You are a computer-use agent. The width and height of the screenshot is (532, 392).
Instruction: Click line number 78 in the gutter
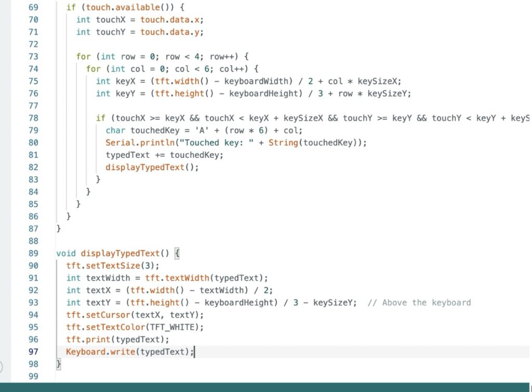tap(32, 118)
